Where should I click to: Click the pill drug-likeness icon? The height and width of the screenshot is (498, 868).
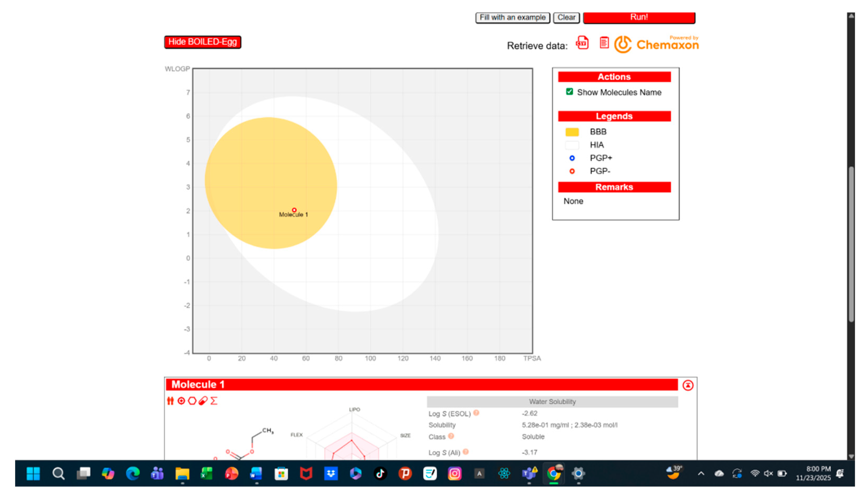(203, 401)
